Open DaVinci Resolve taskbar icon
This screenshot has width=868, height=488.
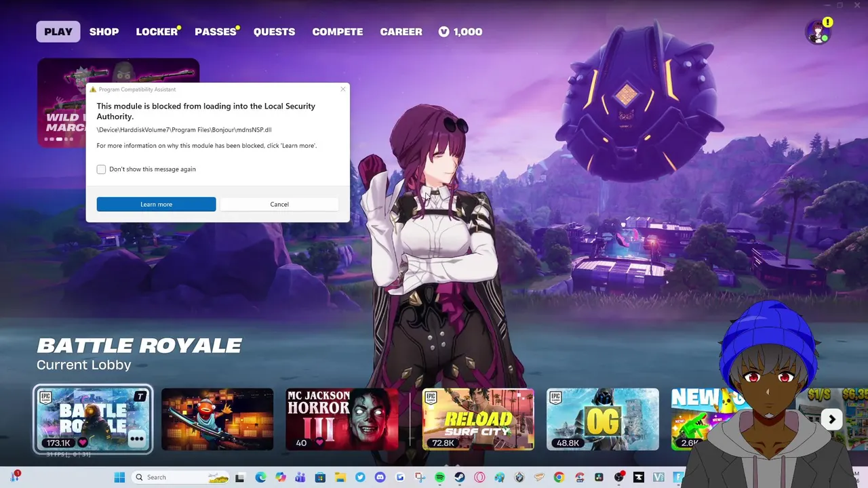pos(599,477)
